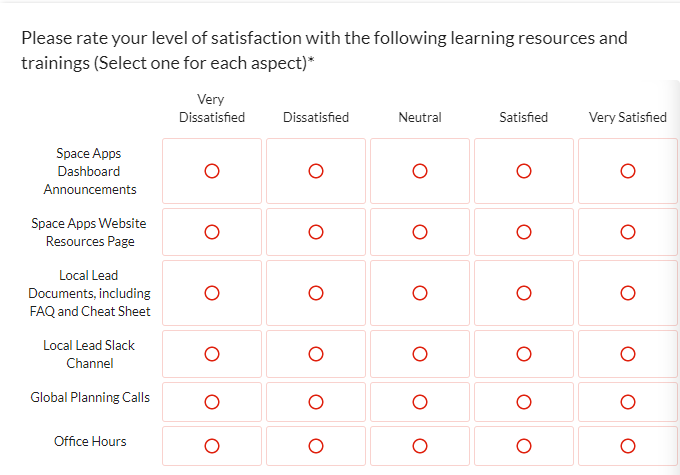Mark Space Apps Dashboard Announcements Very Satisfied
The height and width of the screenshot is (475, 680).
(628, 171)
